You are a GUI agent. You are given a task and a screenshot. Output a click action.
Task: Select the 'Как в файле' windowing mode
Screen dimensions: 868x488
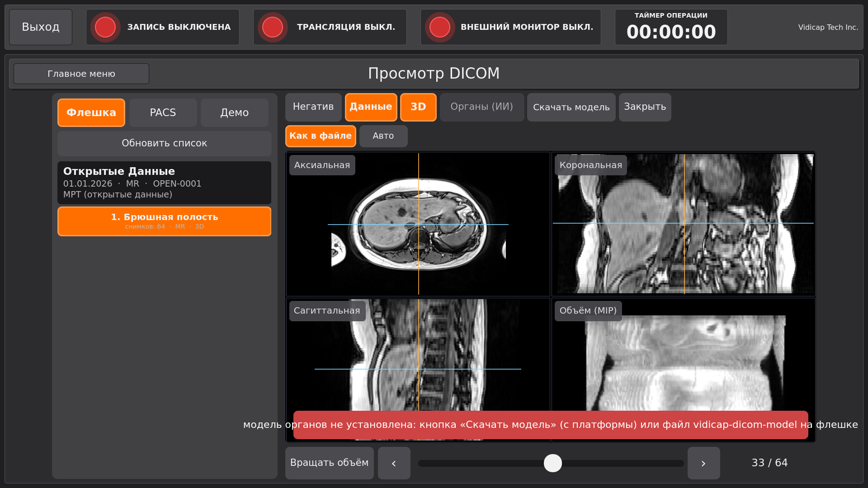pos(321,136)
